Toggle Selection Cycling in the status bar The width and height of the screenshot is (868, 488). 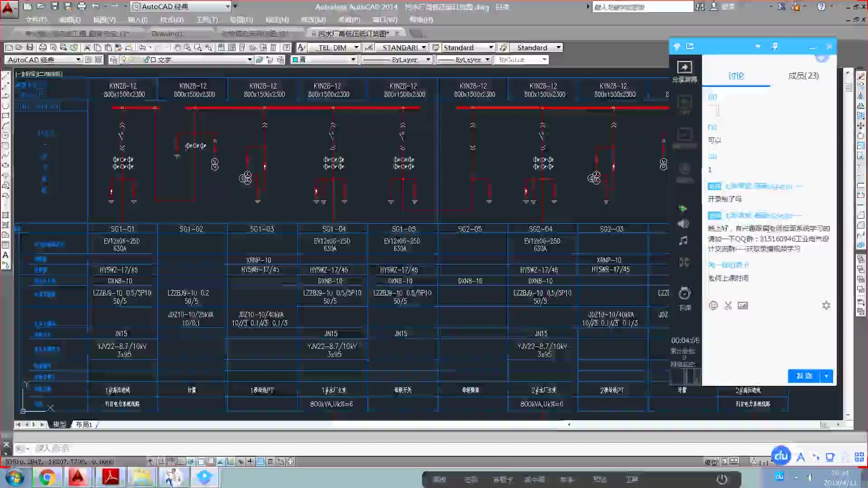point(281,461)
